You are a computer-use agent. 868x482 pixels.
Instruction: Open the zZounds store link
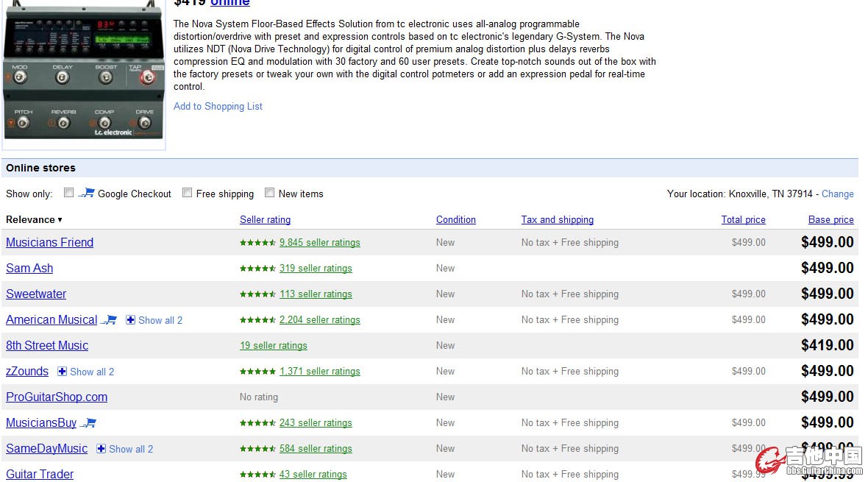click(27, 371)
